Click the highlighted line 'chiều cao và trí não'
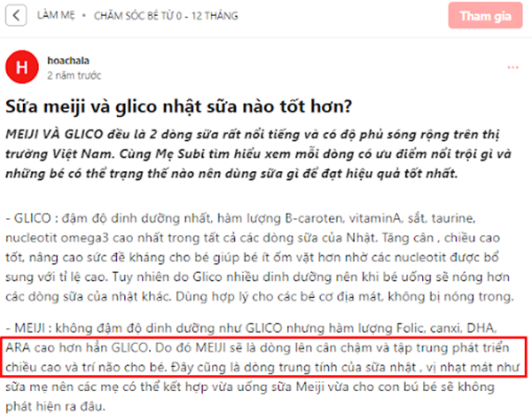Viewport: 532px width, 415px height. [x=262, y=367]
